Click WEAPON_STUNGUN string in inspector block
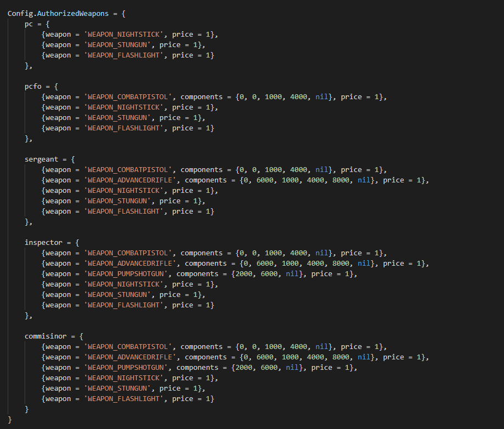Viewport: 504px width, 429px height. click(118, 295)
